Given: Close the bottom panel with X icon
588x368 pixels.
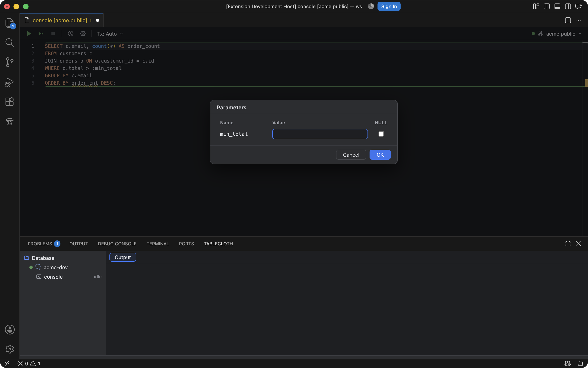Looking at the screenshot, I should point(579,244).
